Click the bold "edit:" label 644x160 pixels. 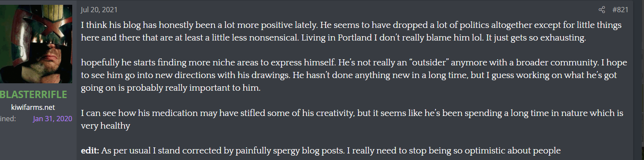(90, 151)
